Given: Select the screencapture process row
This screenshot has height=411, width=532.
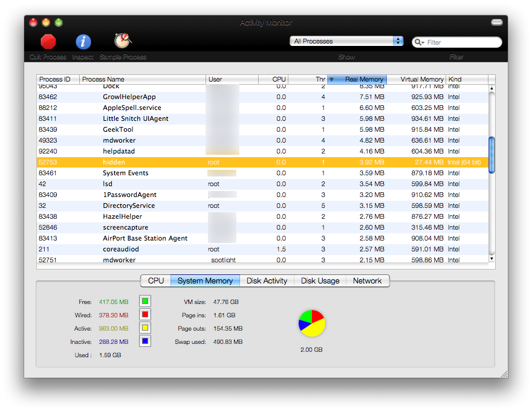Looking at the screenshot, I should pos(262,227).
